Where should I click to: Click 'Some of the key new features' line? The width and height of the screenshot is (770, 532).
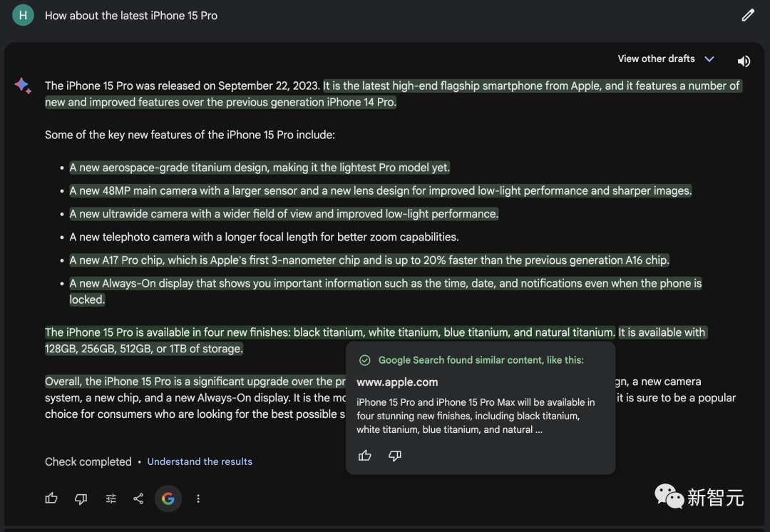pyautogui.click(x=190, y=135)
